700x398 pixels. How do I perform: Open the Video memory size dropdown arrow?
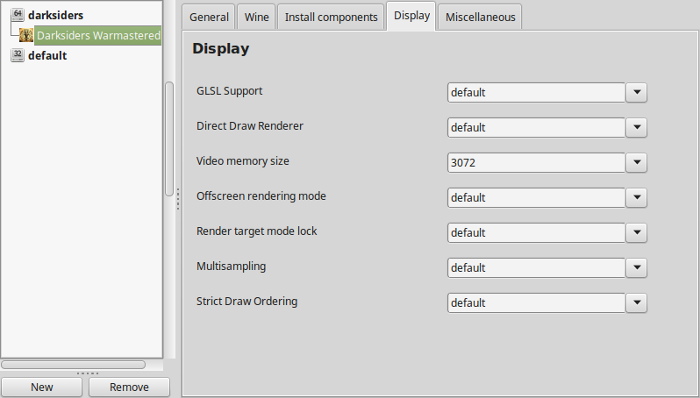(637, 162)
